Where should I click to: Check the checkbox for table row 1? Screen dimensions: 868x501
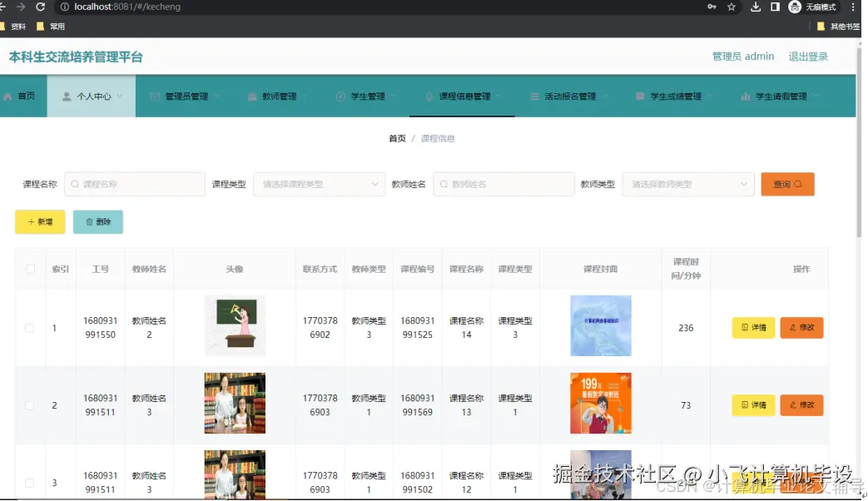click(x=30, y=328)
